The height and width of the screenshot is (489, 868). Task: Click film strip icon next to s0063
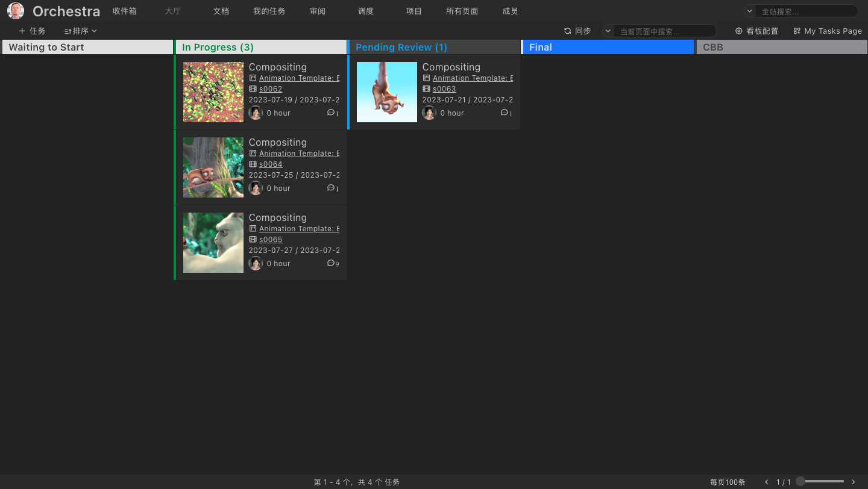[427, 89]
